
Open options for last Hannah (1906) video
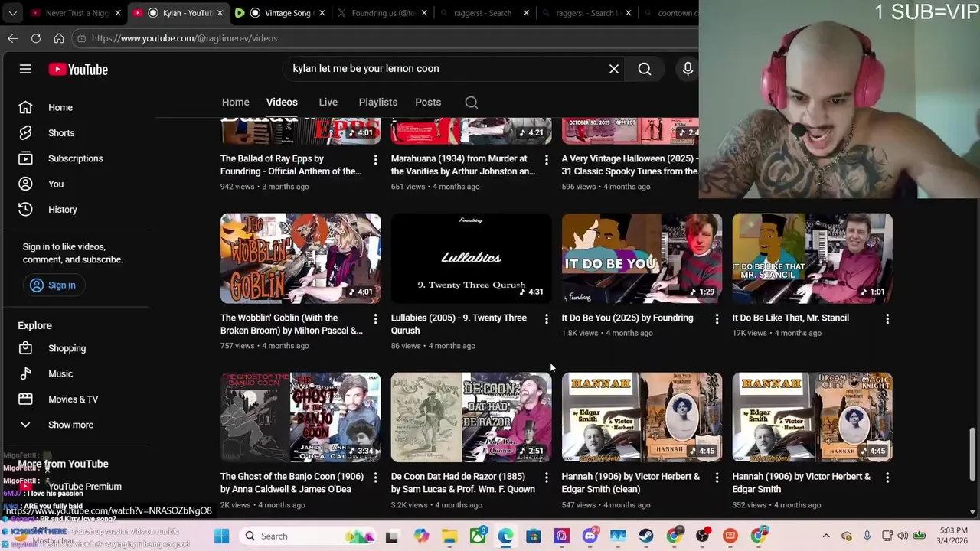coord(887,478)
